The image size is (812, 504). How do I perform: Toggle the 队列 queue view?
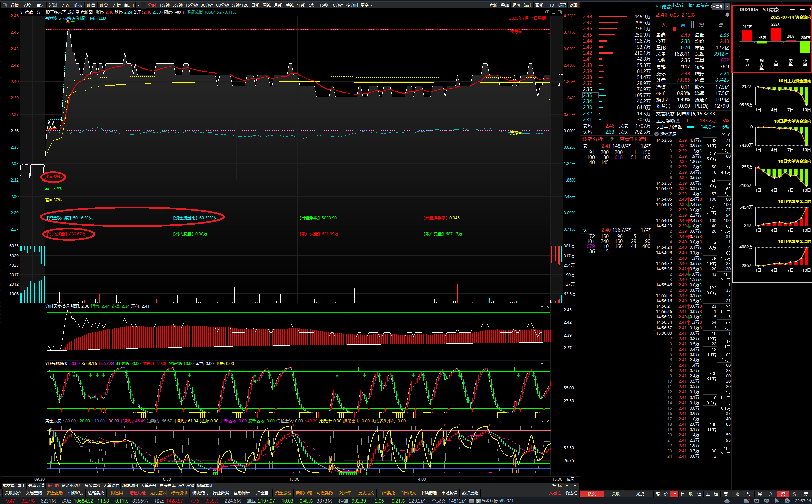592,494
